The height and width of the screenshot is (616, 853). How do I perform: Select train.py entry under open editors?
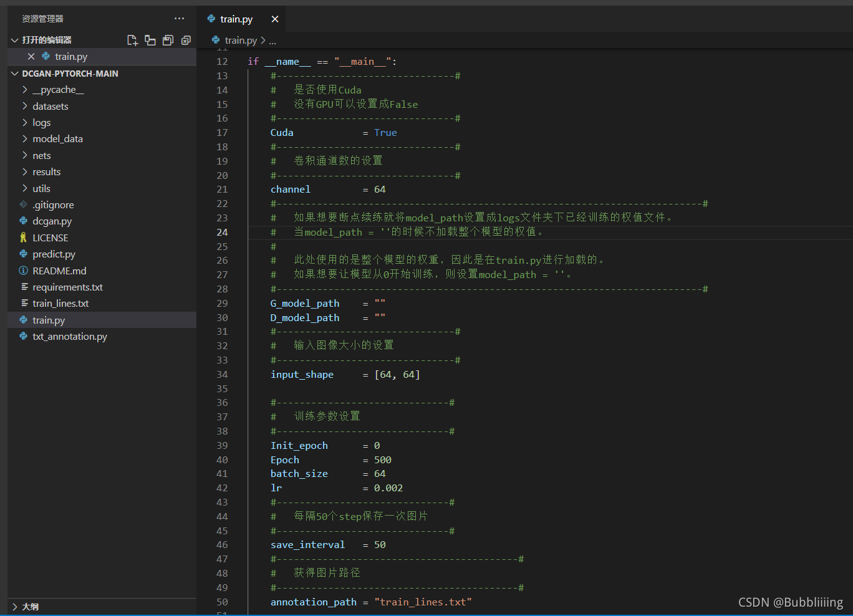click(102, 57)
